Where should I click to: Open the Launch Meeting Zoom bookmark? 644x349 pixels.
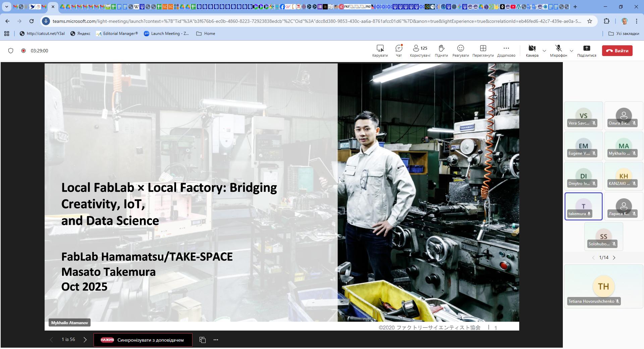[166, 34]
